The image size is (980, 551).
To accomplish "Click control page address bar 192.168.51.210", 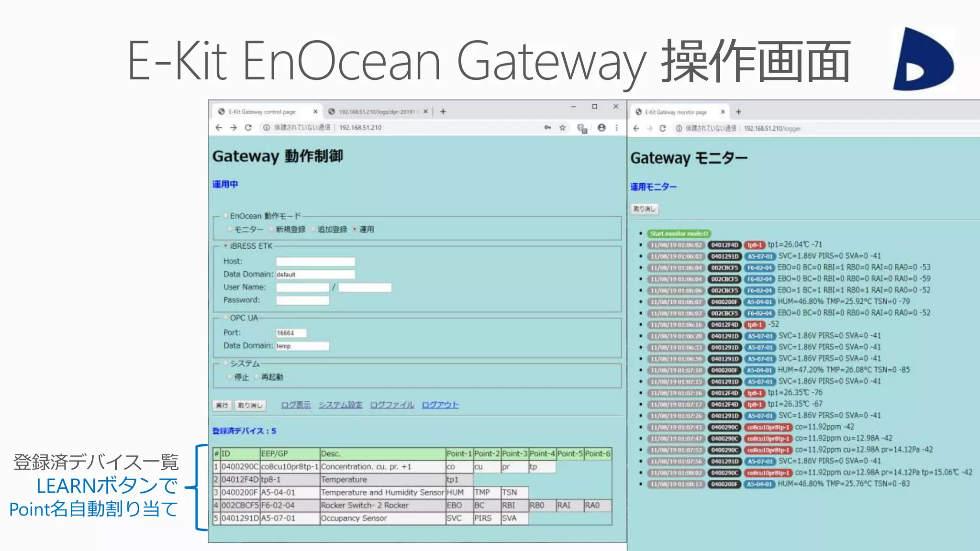I will click(x=360, y=128).
